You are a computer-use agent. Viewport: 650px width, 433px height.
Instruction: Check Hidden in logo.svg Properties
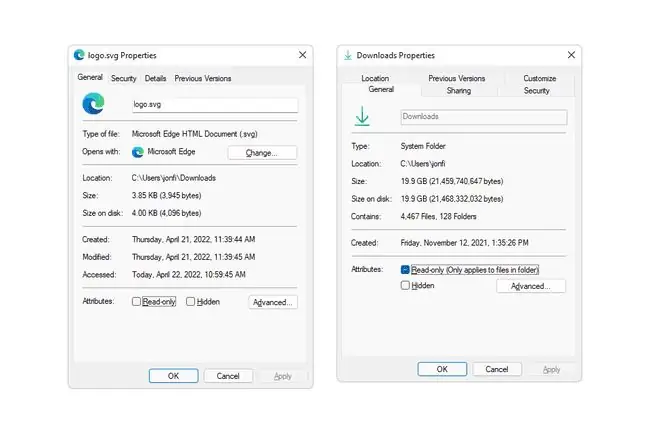click(190, 302)
